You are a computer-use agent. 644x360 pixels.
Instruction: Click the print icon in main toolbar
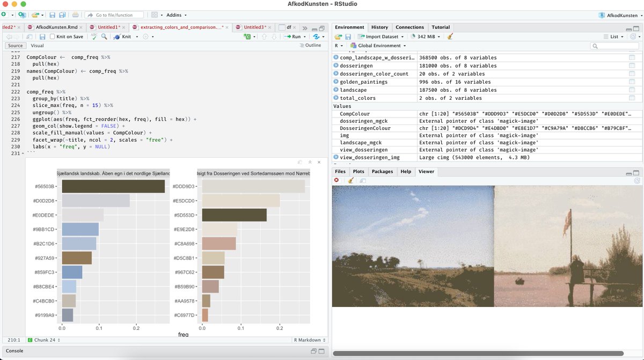pyautogui.click(x=76, y=15)
